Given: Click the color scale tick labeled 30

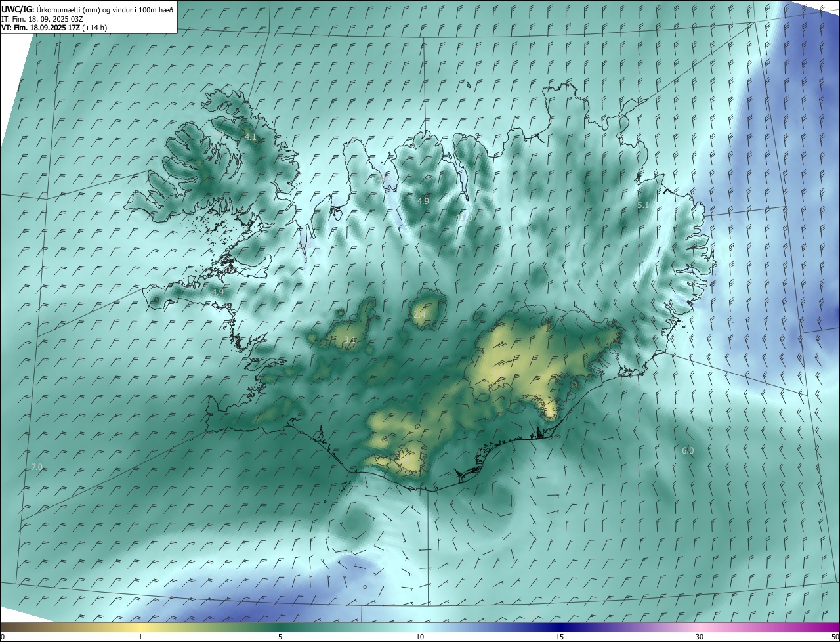Looking at the screenshot, I should [700, 637].
